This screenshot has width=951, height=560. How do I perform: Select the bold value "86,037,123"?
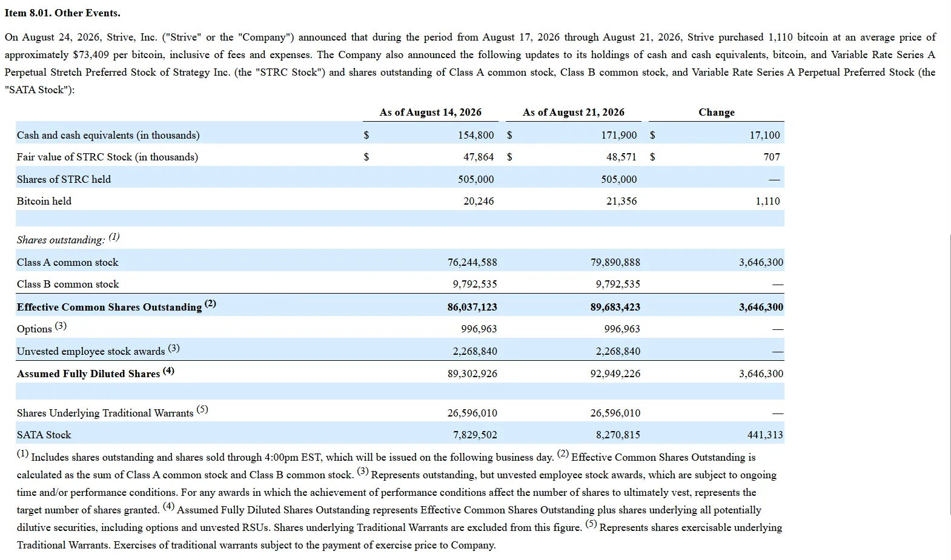(472, 307)
